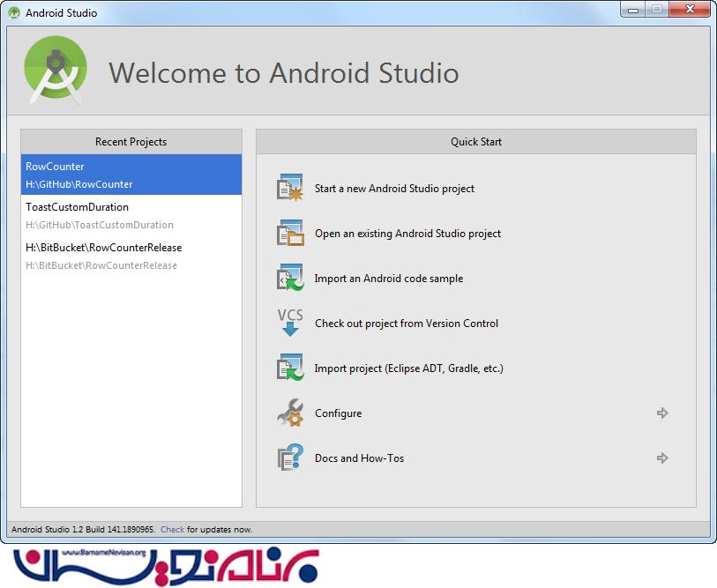
Task: Select Check out project from Version Control
Action: tap(406, 324)
